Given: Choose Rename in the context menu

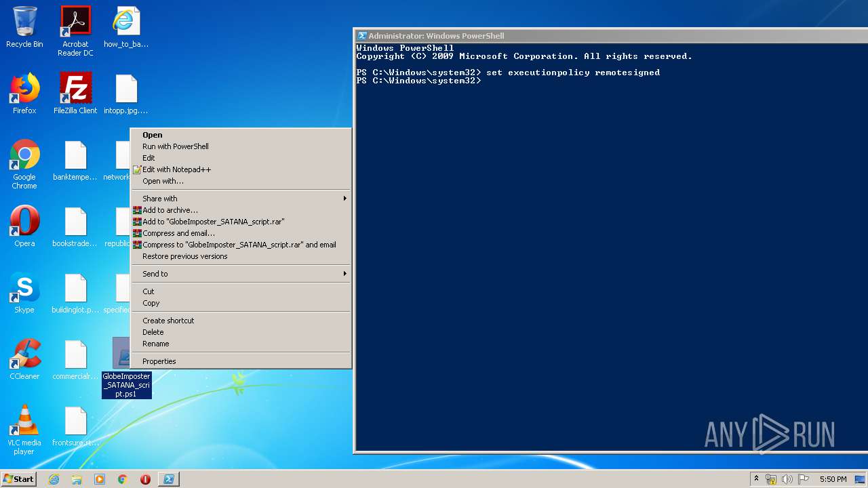Looking at the screenshot, I should (x=241, y=344).
